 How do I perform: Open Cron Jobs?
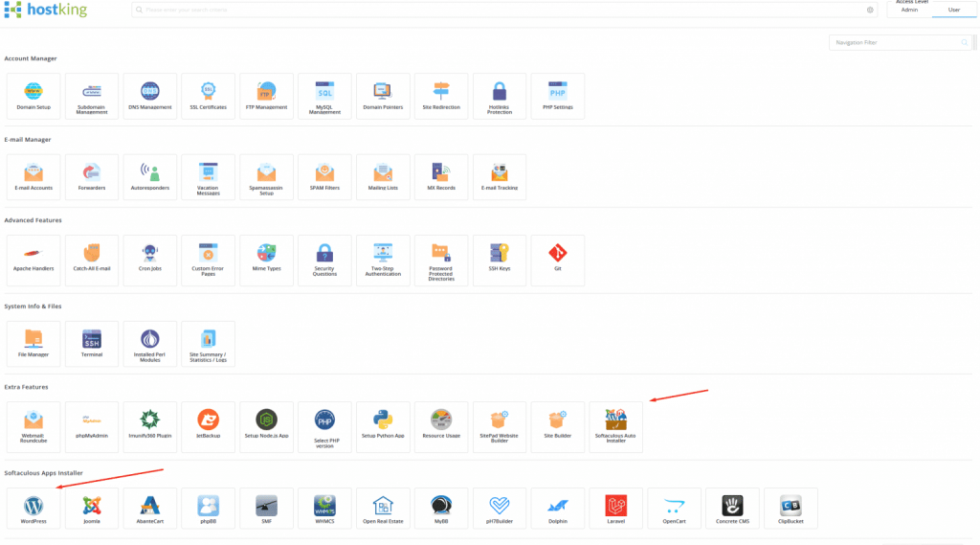pos(149,258)
